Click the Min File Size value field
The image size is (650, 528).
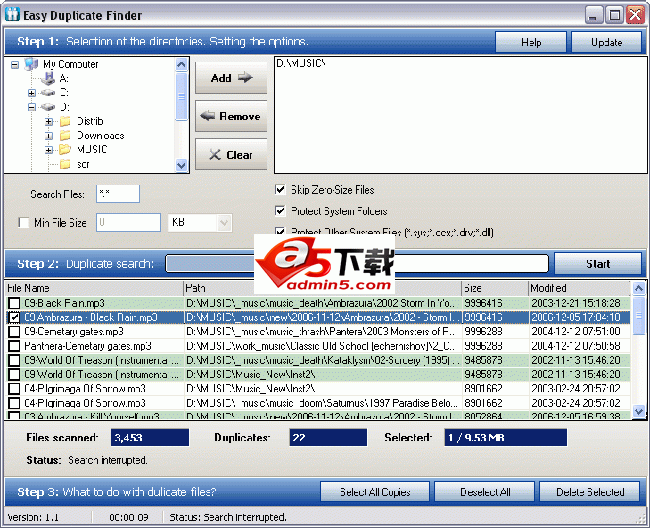point(128,223)
